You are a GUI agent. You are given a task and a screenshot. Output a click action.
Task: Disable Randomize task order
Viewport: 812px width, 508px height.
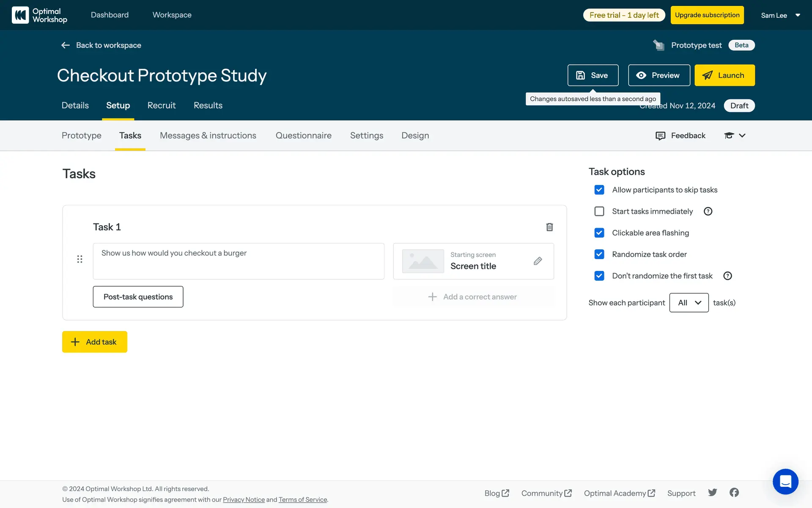tap(599, 254)
